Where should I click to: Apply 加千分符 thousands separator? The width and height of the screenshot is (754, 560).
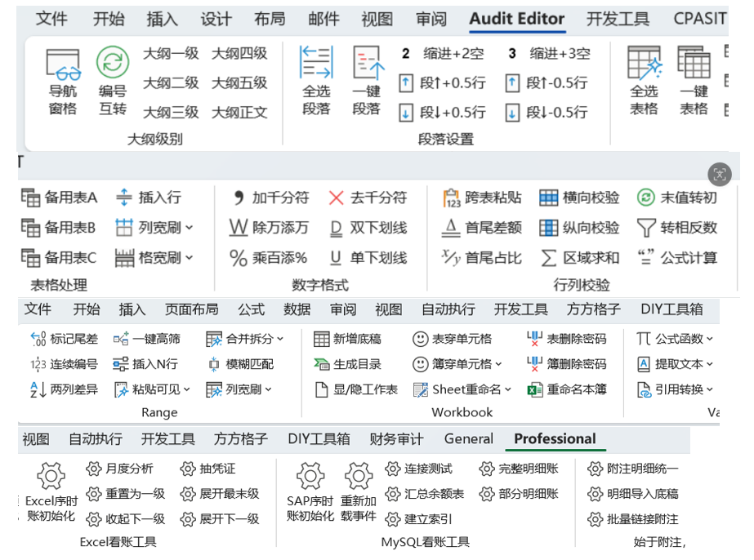pos(270,198)
